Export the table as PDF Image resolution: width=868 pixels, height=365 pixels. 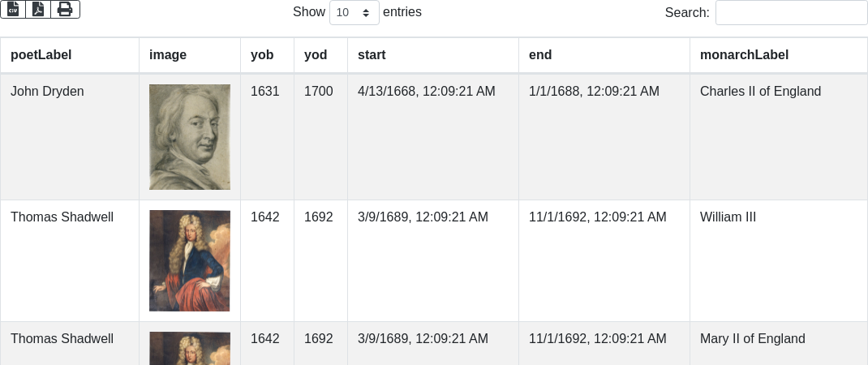tap(38, 9)
